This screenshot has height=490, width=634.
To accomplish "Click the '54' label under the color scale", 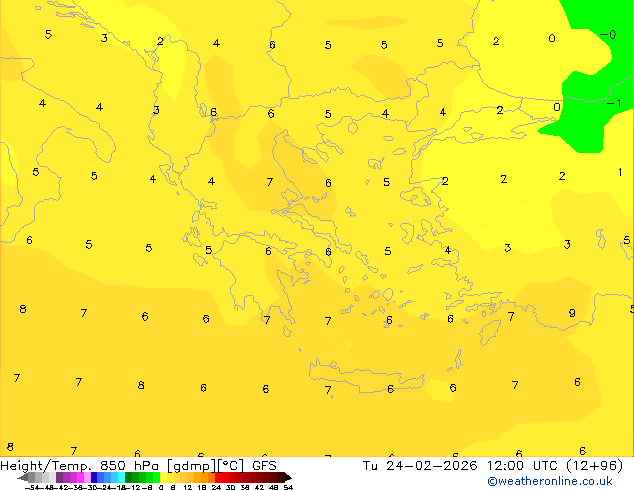I will tap(288, 487).
